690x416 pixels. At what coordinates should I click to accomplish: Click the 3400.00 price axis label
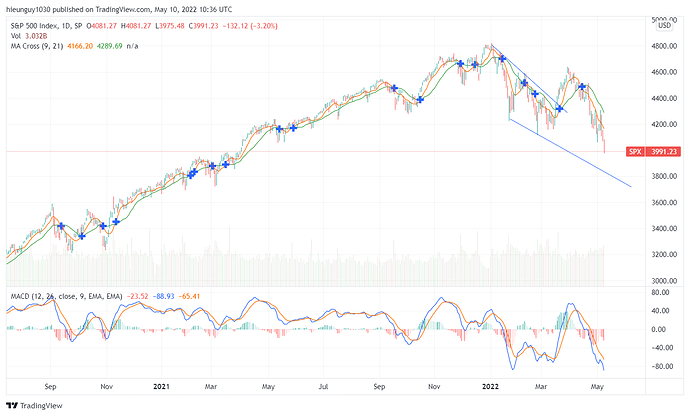664,228
